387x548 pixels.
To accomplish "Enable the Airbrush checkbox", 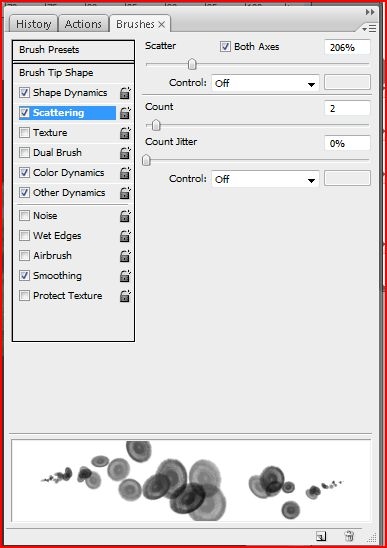I will 24,255.
